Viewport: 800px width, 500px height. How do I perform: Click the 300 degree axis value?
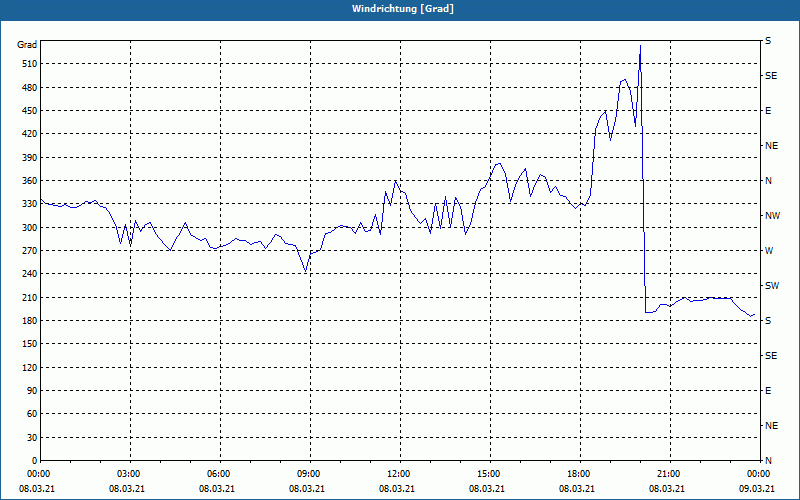[30, 228]
